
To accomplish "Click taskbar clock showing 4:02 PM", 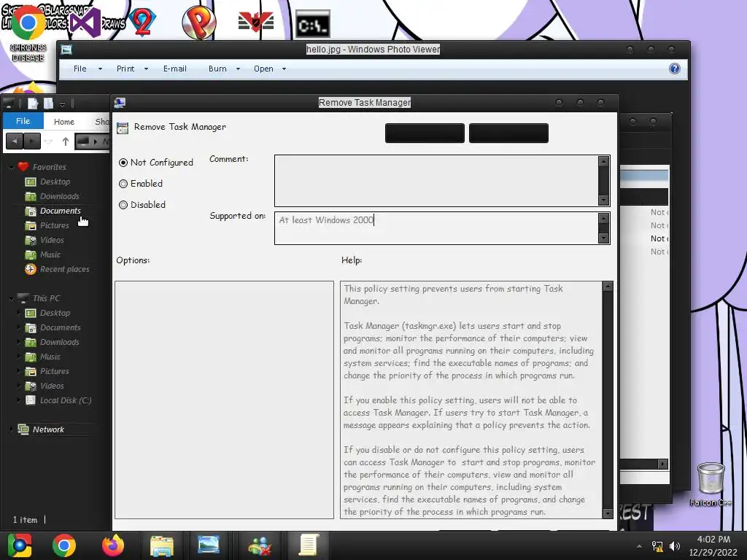I will [713, 545].
